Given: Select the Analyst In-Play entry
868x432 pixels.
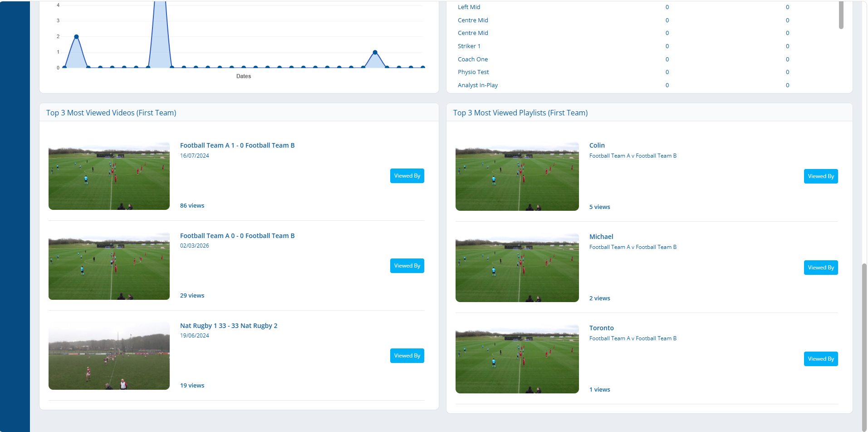Looking at the screenshot, I should [477, 85].
